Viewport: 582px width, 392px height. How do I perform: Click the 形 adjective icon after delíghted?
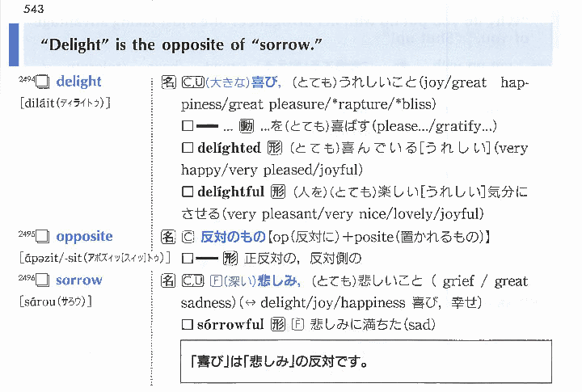pos(277,148)
